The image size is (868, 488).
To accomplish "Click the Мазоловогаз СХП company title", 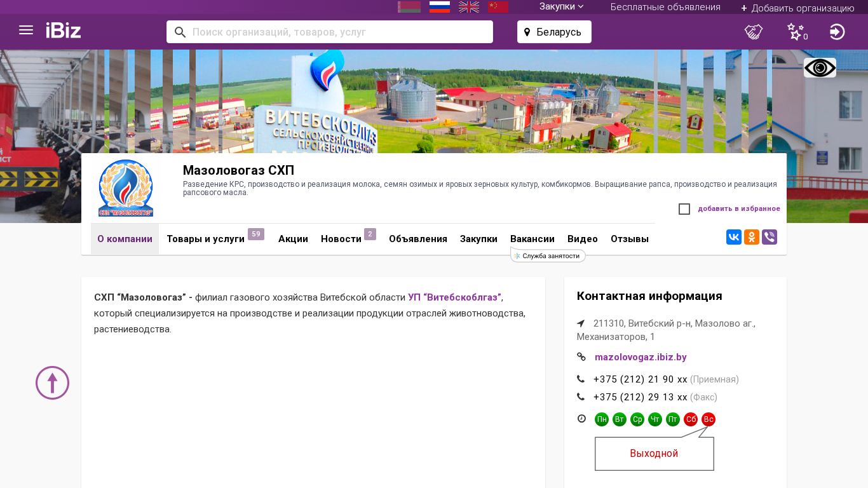I will [238, 170].
